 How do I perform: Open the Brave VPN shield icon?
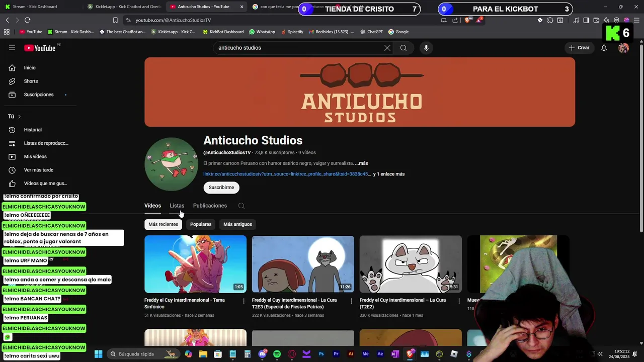click(x=616, y=20)
